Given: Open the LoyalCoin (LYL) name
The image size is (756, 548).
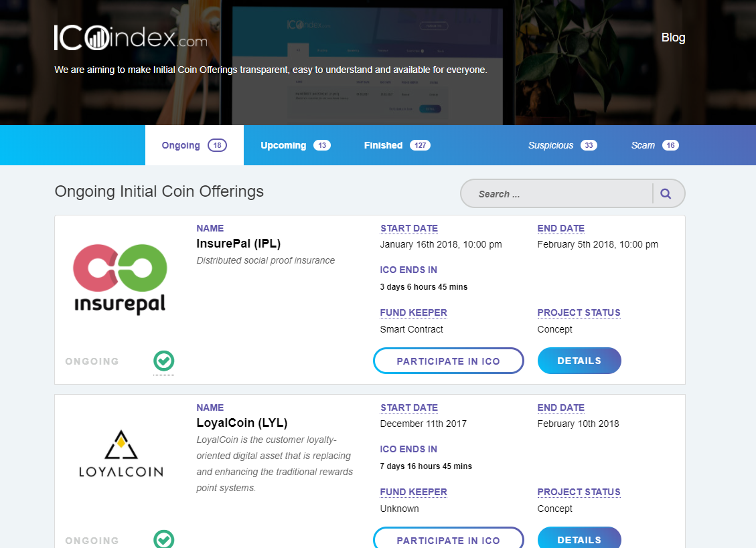Looking at the screenshot, I should point(242,423).
